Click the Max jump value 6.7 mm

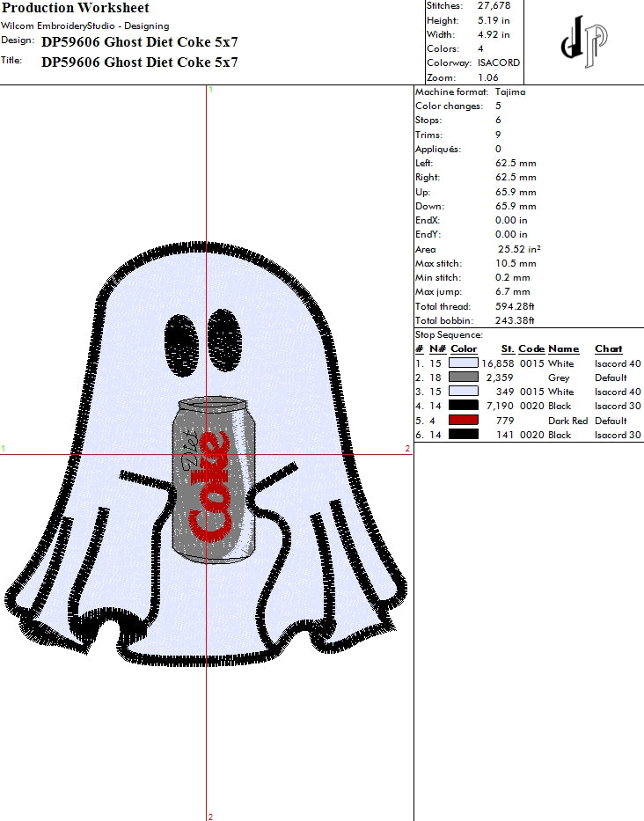(x=513, y=291)
